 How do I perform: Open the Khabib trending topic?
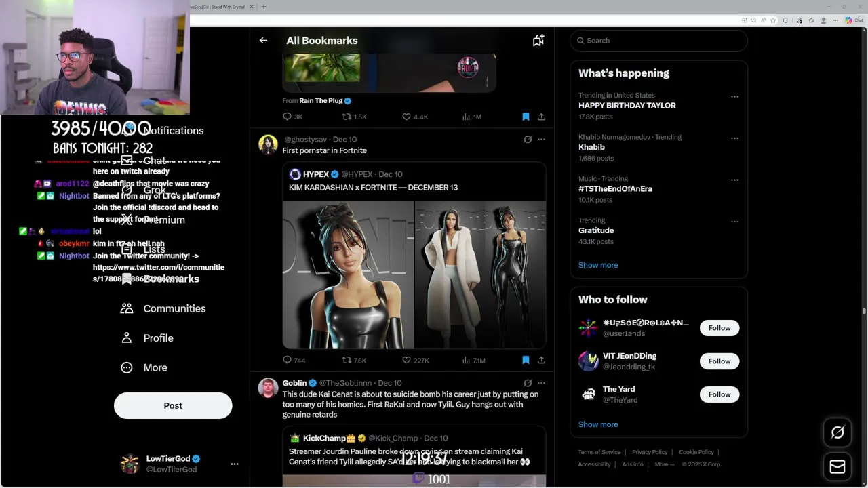(591, 147)
